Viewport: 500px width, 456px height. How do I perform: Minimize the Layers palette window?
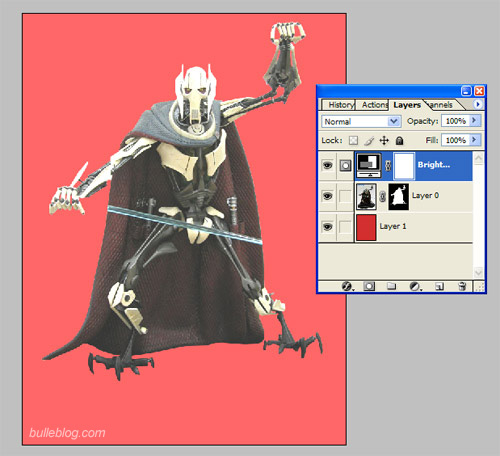point(466,91)
